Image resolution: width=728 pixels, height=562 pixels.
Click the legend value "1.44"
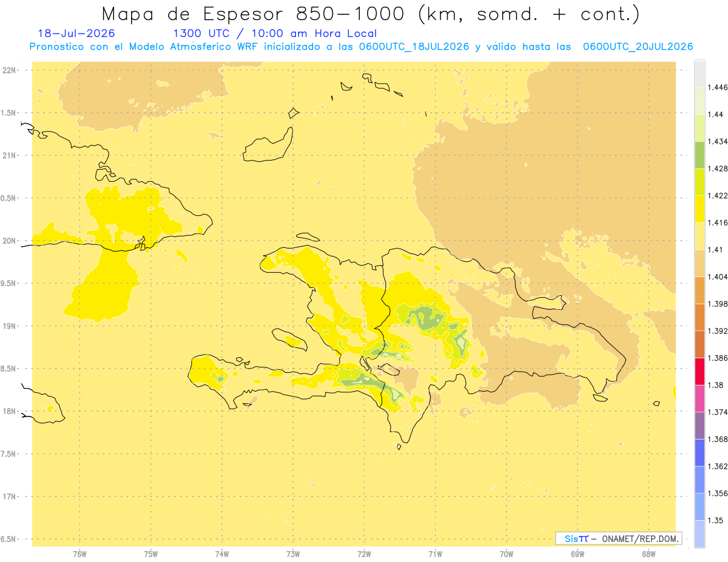[x=715, y=115]
